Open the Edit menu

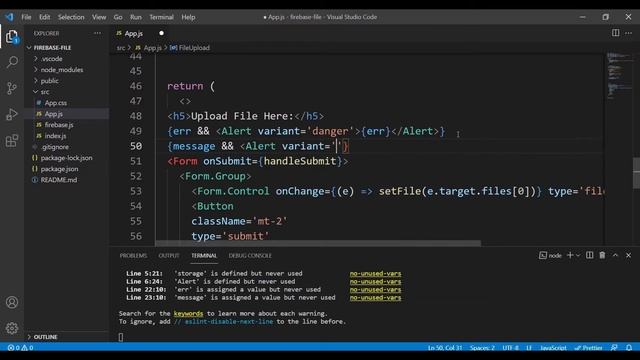tap(44, 17)
